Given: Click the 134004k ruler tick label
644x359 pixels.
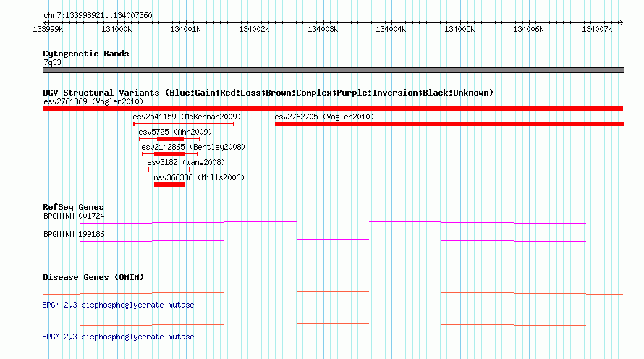Looking at the screenshot, I should pyautogui.click(x=391, y=29).
